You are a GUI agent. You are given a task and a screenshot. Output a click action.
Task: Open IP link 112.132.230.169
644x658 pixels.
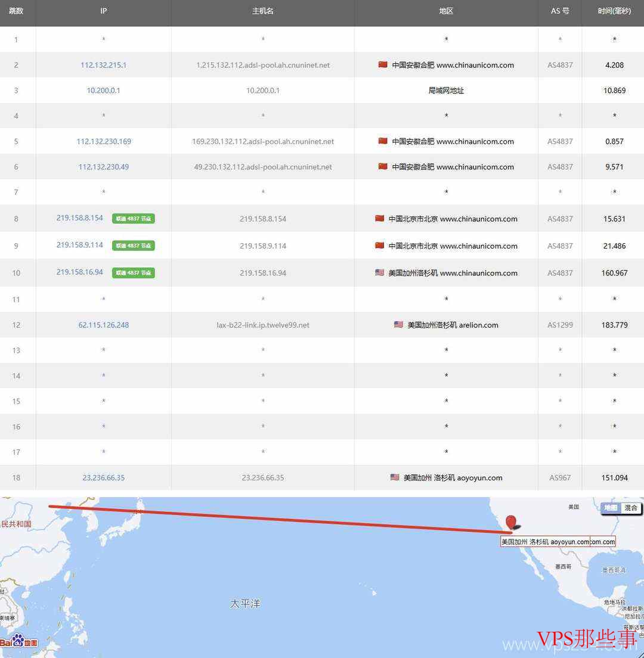click(104, 141)
